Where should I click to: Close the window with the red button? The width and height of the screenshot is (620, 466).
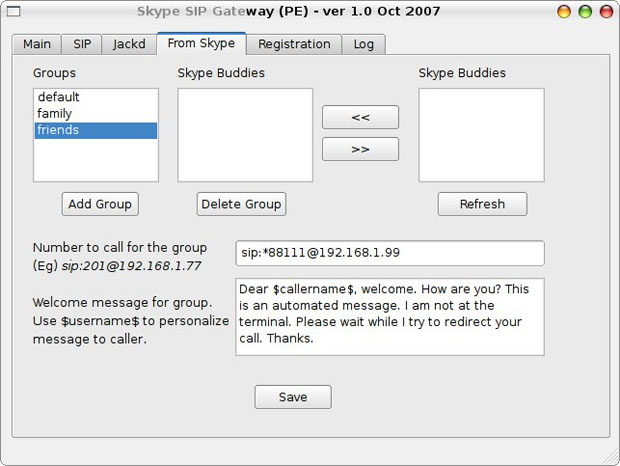pyautogui.click(x=566, y=12)
